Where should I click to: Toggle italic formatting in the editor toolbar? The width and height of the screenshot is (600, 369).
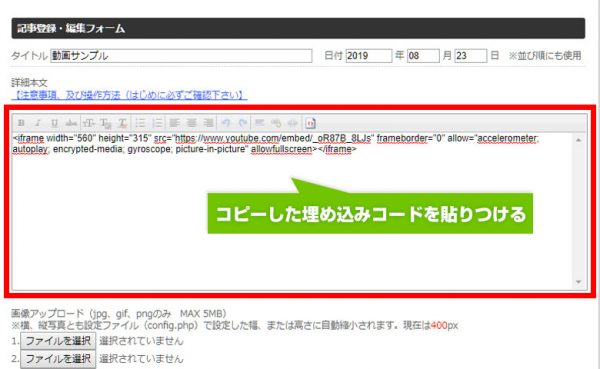click(38, 123)
